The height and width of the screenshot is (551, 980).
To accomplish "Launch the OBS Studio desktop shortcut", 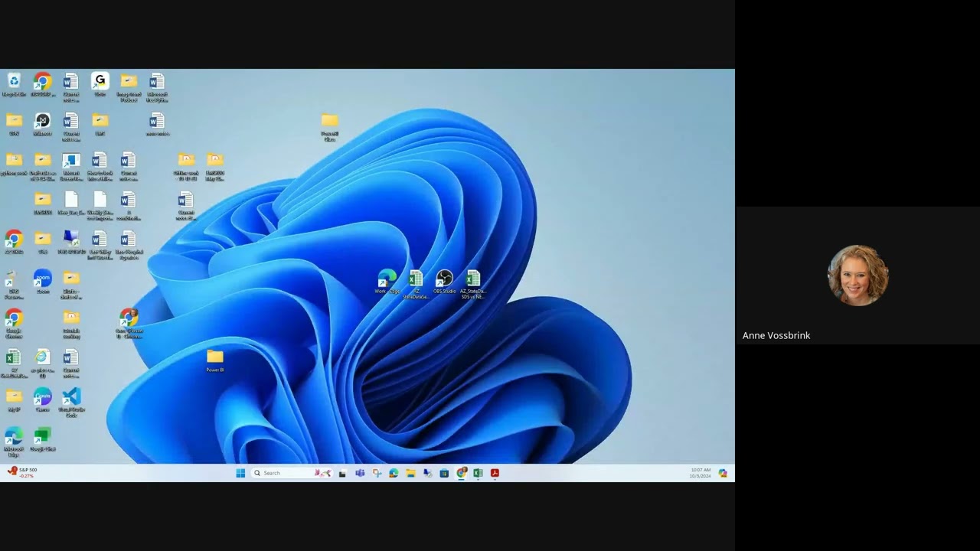I will tap(444, 282).
